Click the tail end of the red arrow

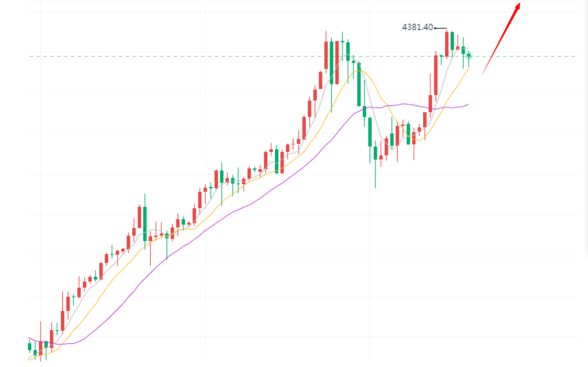[x=483, y=74]
